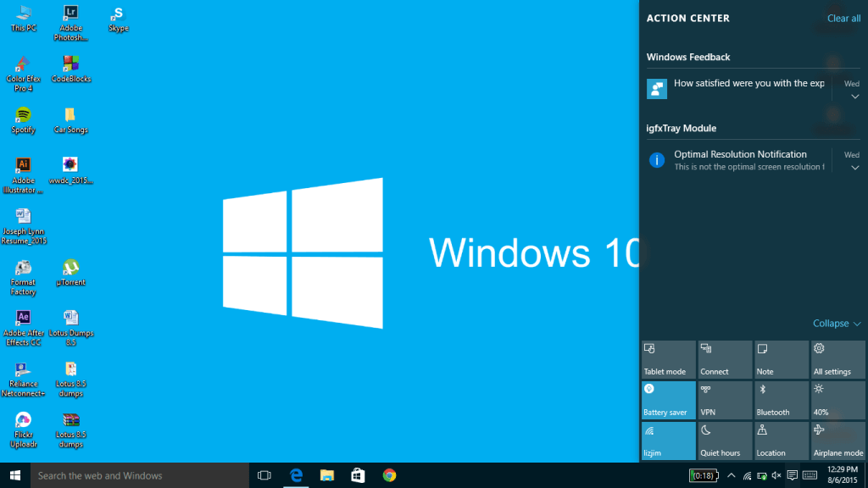Toggle Action Center notification tray icon
This screenshot has width=868, height=488.
point(793,475)
